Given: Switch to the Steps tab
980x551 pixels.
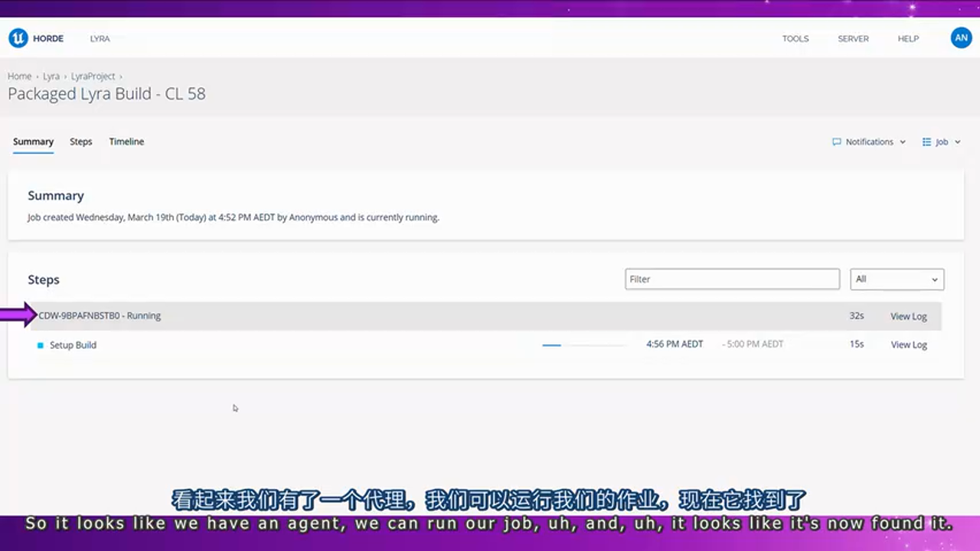Looking at the screenshot, I should tap(80, 142).
